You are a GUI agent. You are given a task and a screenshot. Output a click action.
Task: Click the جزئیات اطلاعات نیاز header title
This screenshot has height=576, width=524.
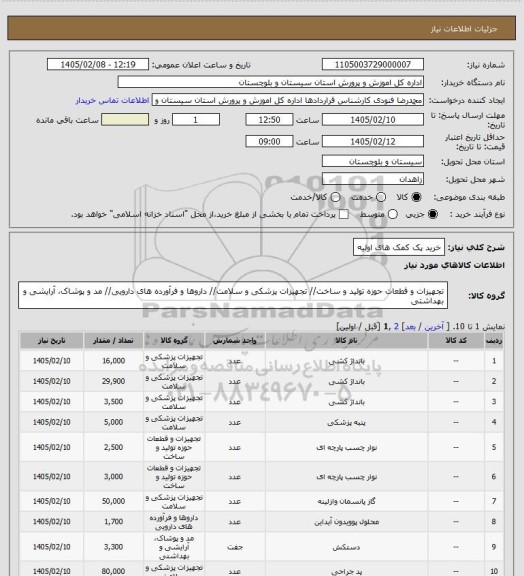click(x=464, y=29)
